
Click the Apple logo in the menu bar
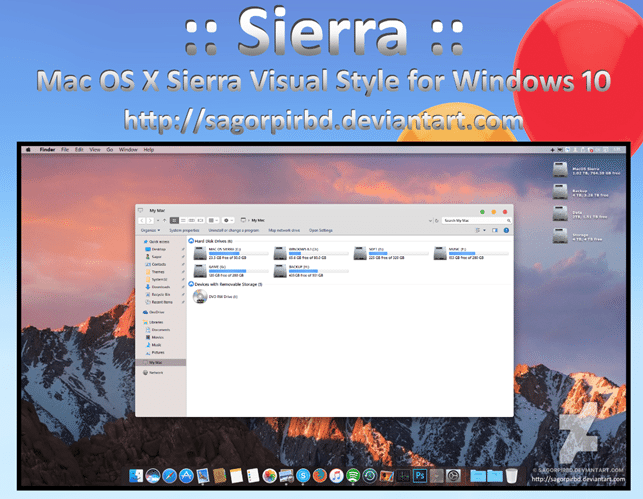click(x=28, y=150)
